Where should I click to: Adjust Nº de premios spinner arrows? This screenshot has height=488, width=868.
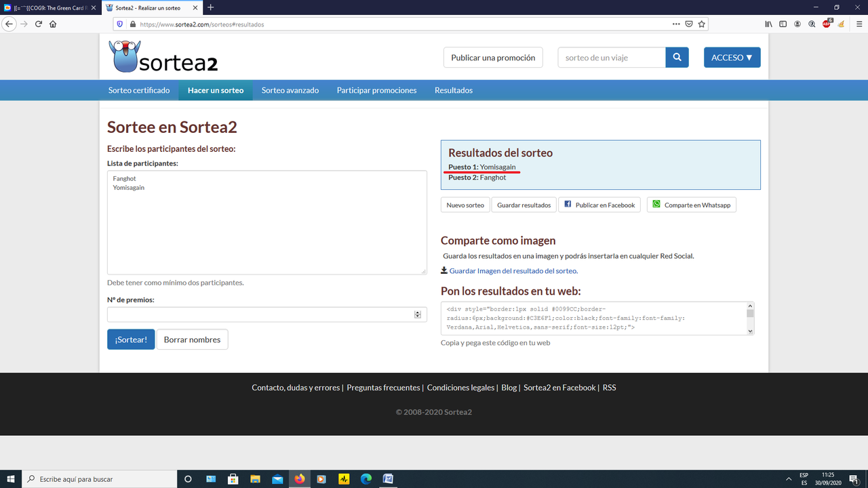click(418, 314)
